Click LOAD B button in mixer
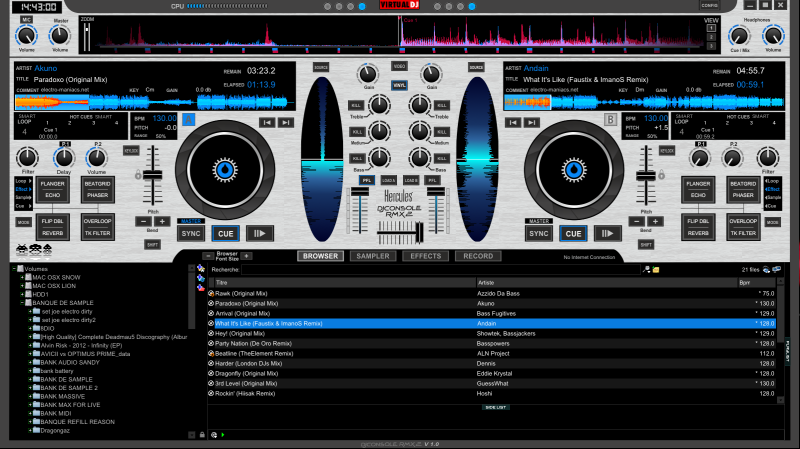This screenshot has height=449, width=800. click(x=411, y=180)
